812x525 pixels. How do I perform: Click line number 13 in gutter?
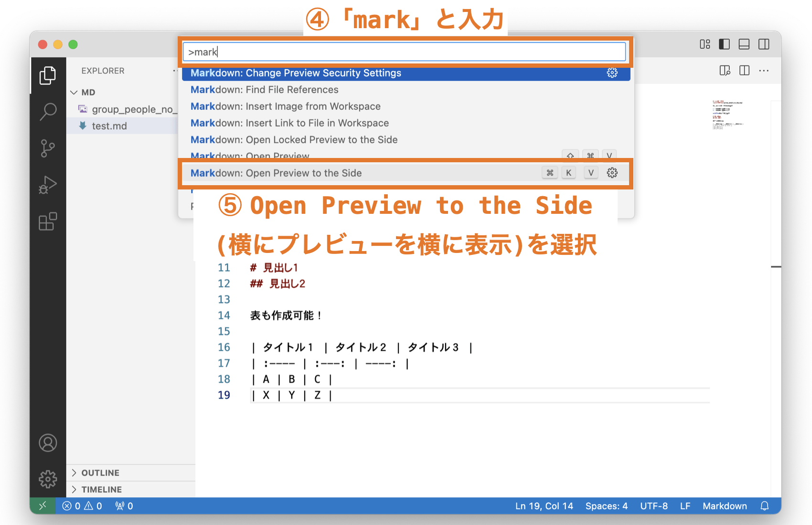[x=224, y=300]
